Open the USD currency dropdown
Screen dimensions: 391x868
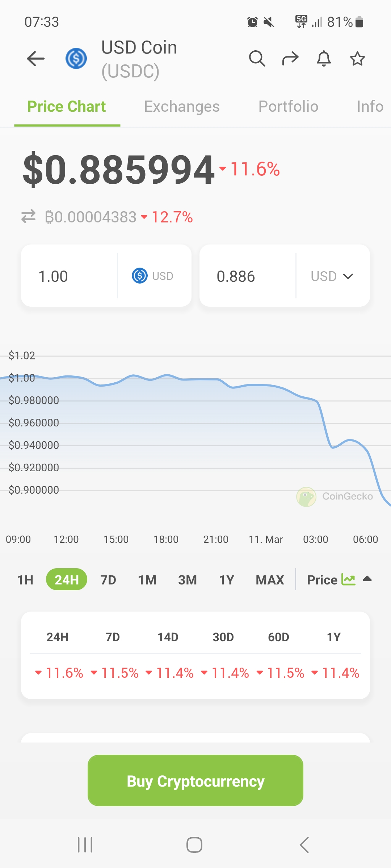coord(332,276)
